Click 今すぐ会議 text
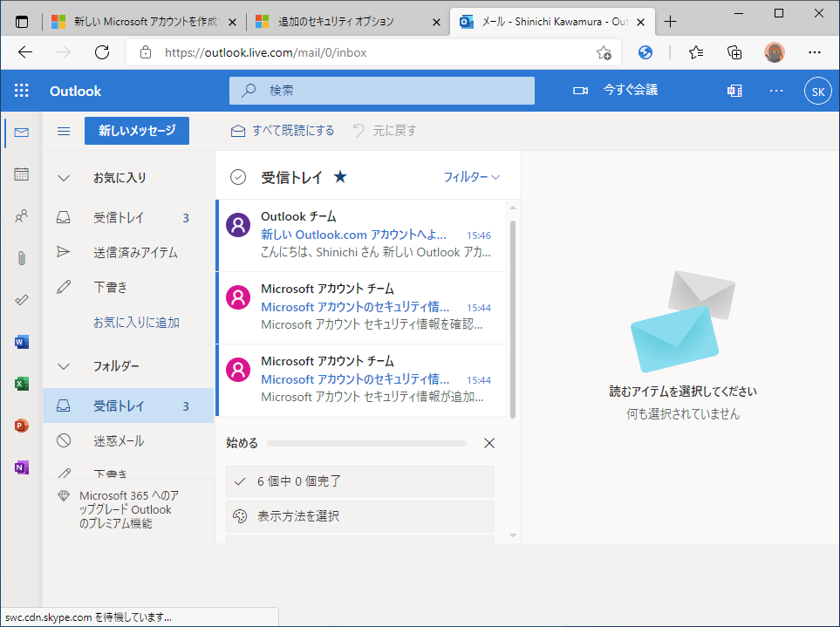 coord(631,90)
